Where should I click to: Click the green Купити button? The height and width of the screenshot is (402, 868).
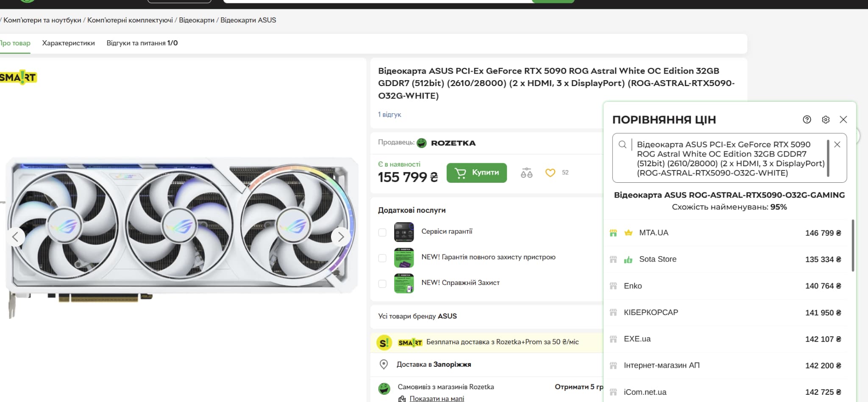click(x=476, y=173)
